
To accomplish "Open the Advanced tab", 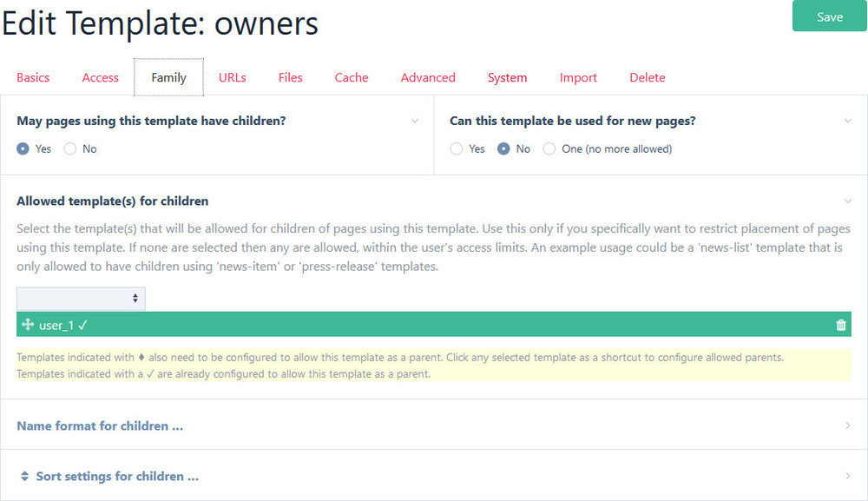I will [428, 78].
